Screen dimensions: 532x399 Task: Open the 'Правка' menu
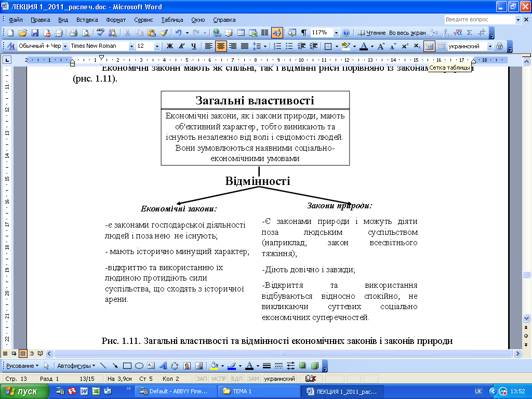[x=41, y=20]
